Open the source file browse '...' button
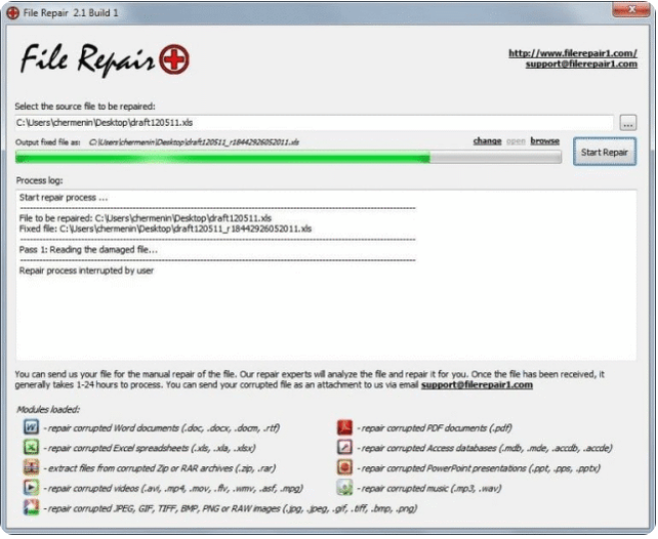The height and width of the screenshot is (539, 658). (x=628, y=123)
